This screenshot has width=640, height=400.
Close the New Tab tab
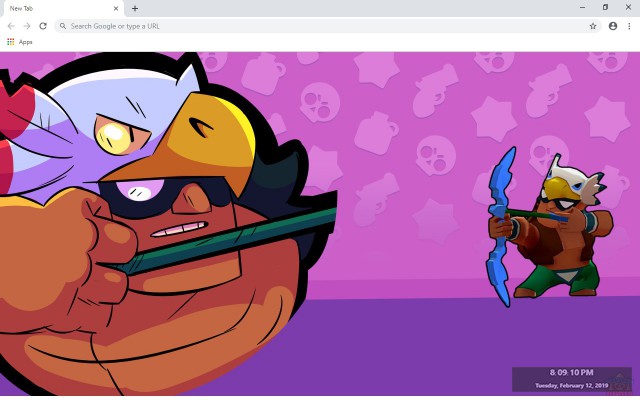click(x=116, y=8)
